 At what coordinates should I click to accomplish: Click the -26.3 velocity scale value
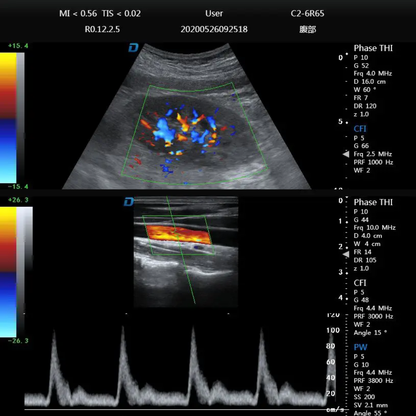[x=18, y=341]
